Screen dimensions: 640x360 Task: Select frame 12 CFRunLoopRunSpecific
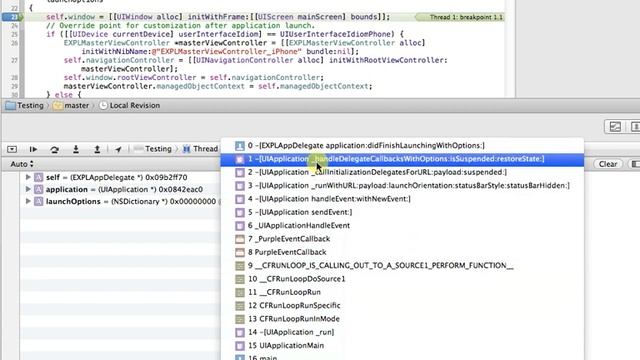click(x=402, y=305)
